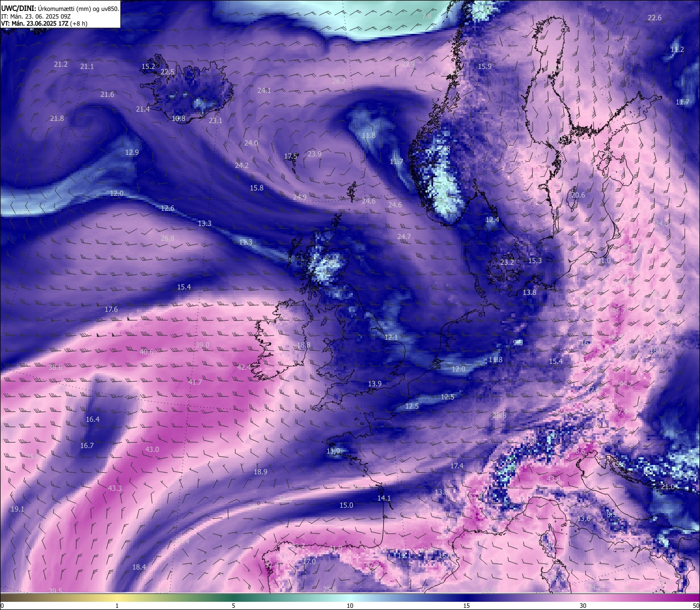Image resolution: width=700 pixels, height=610 pixels.
Task: Click the 18.9 value label
Action: pos(260,472)
